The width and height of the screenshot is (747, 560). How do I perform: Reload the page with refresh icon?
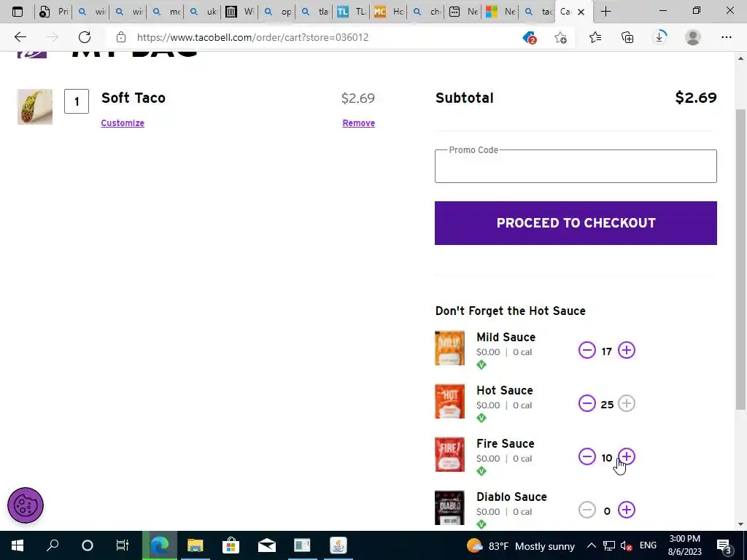click(85, 37)
